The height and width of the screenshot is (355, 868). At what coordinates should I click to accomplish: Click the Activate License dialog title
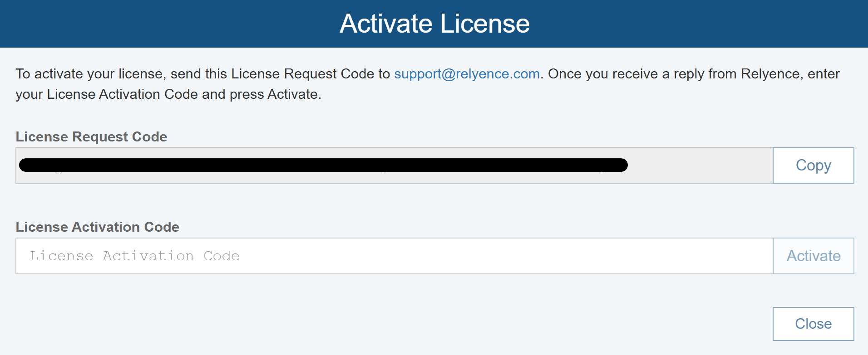click(x=434, y=24)
